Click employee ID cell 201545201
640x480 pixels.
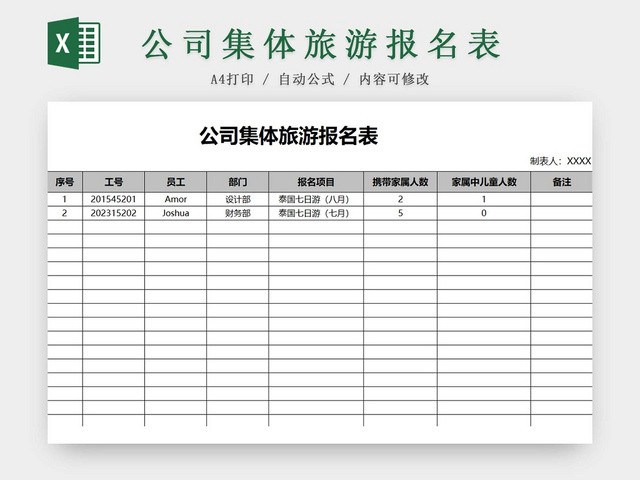(113, 200)
